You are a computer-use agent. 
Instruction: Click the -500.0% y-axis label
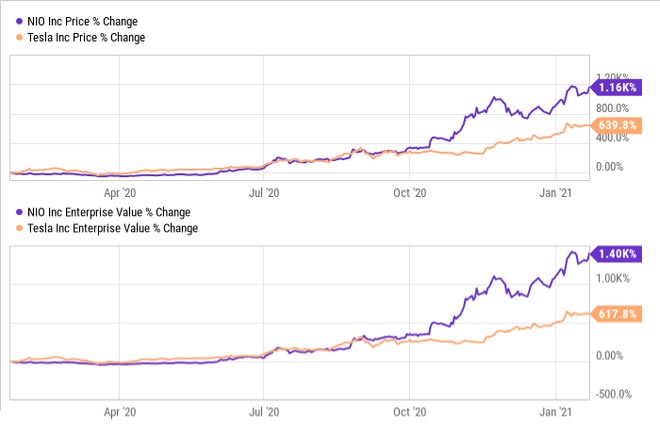(614, 393)
